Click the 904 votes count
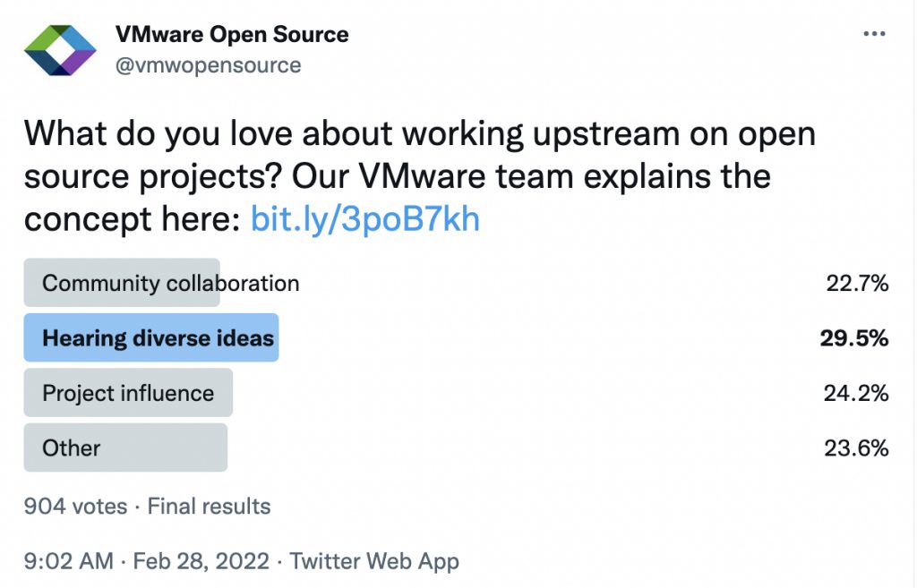 [x=75, y=507]
